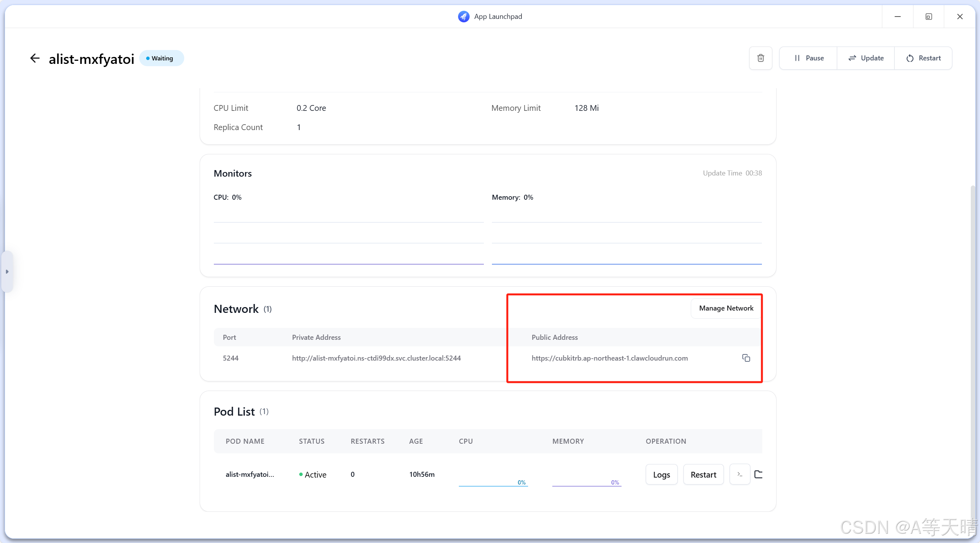Click the trash delete app icon

[x=760, y=58]
